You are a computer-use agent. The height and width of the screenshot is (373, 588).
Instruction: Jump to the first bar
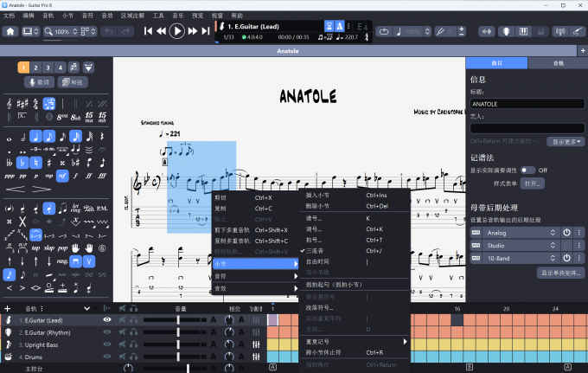(x=149, y=31)
